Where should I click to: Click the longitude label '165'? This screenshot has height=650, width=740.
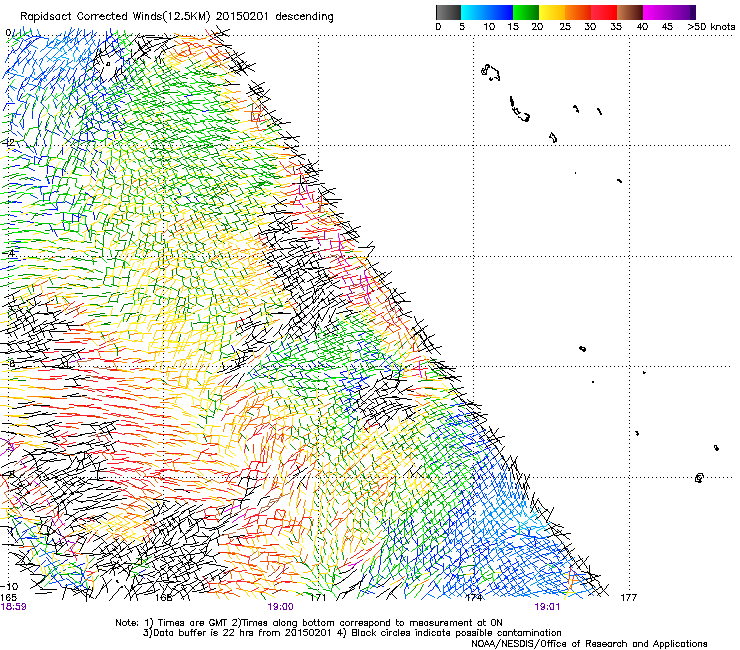pyautogui.click(x=8, y=598)
